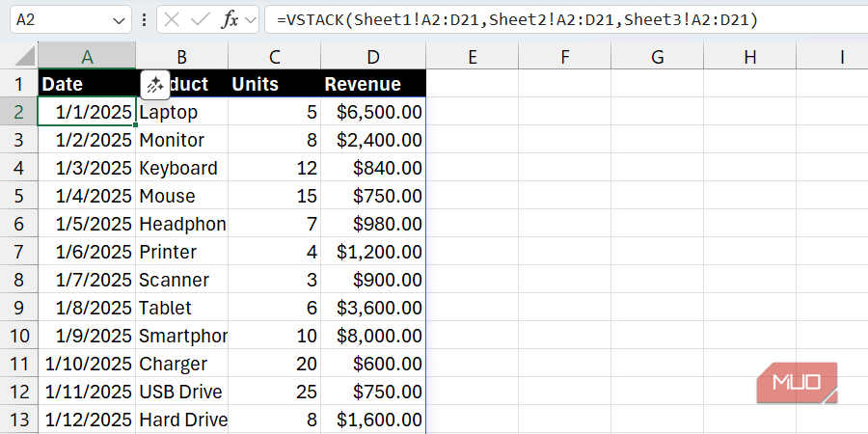Select the USB Drive cell

click(x=181, y=392)
